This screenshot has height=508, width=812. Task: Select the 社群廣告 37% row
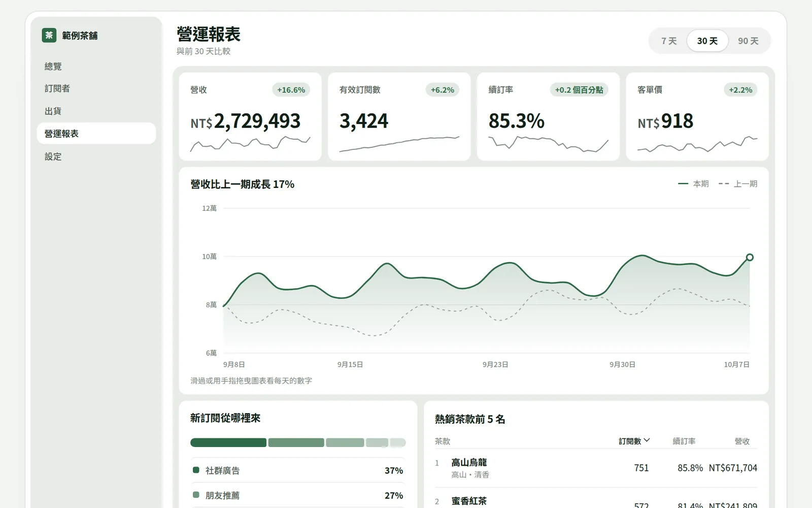[298, 470]
